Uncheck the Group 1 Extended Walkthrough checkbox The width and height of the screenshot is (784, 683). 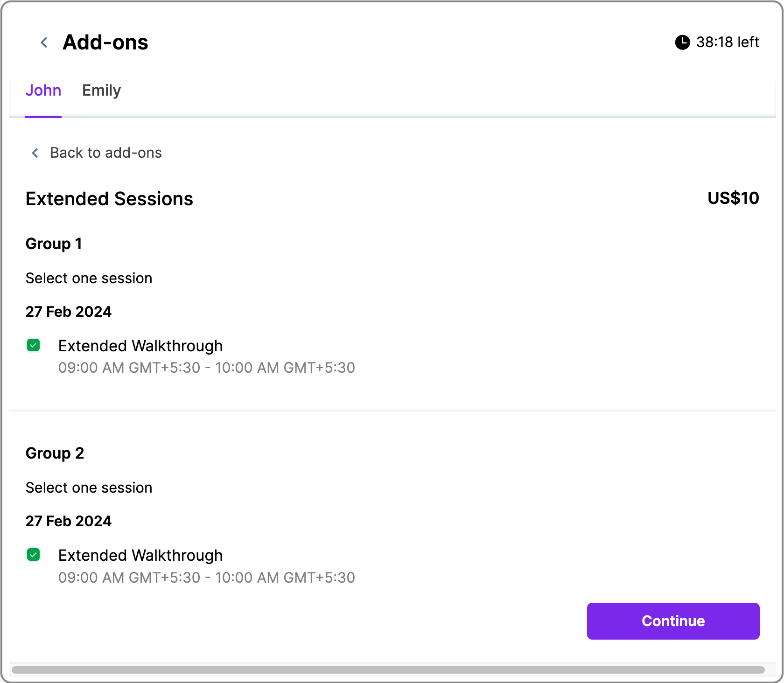tap(34, 345)
